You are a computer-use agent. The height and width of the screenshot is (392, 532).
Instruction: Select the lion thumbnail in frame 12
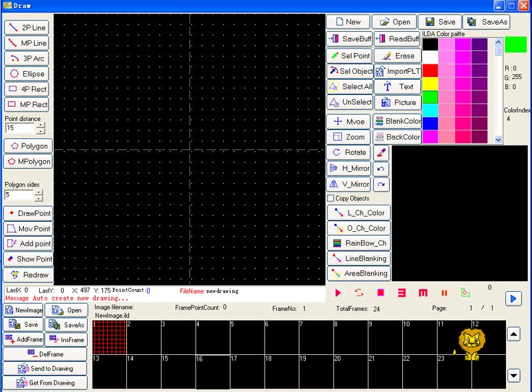click(x=471, y=342)
